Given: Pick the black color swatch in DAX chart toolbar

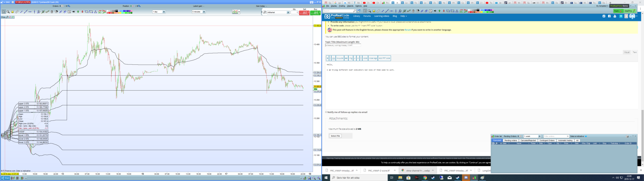Looking at the screenshot, I should [117, 11].
